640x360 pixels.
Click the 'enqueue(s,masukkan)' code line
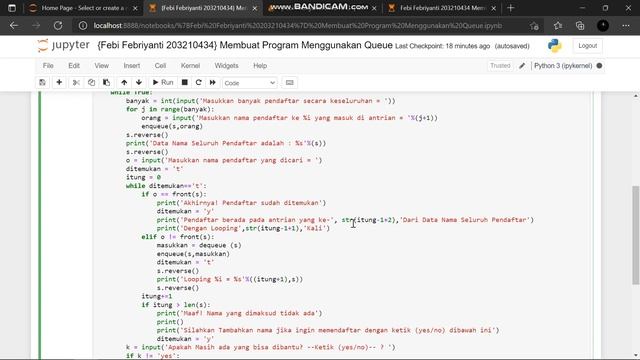(193, 254)
